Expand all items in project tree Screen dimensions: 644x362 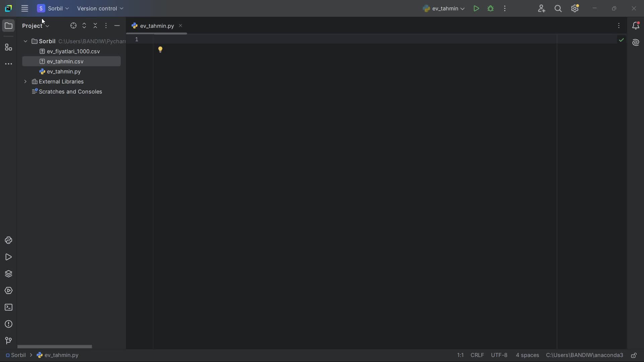85,26
